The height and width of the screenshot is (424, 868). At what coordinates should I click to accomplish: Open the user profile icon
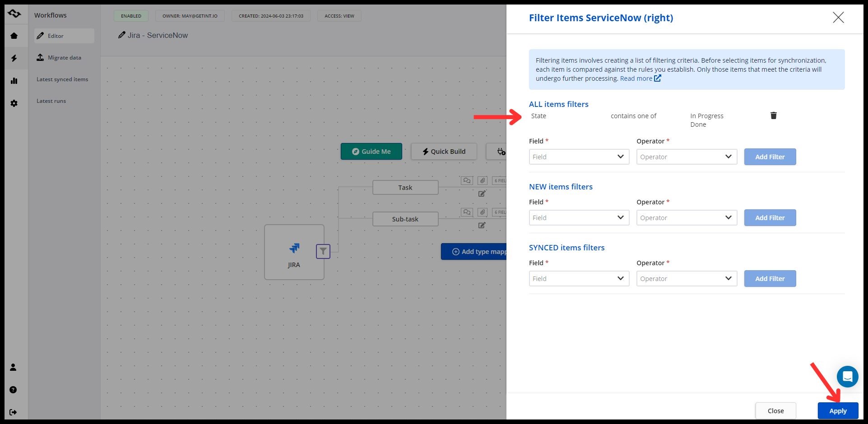(13, 367)
